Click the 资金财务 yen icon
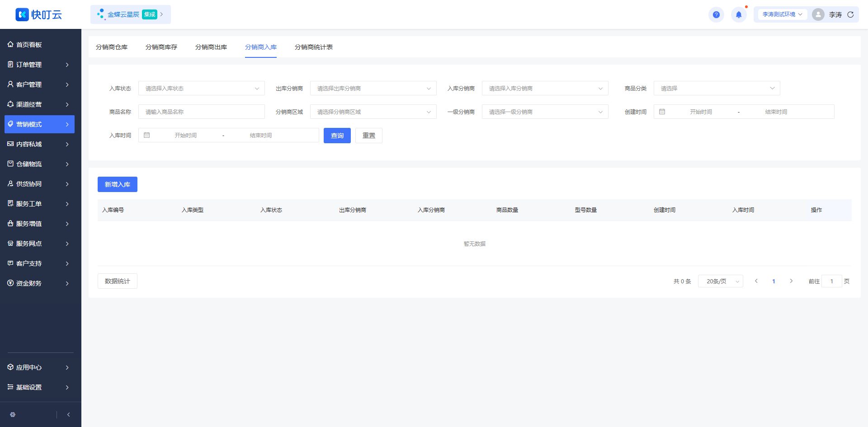The height and width of the screenshot is (427, 868). 10,283
